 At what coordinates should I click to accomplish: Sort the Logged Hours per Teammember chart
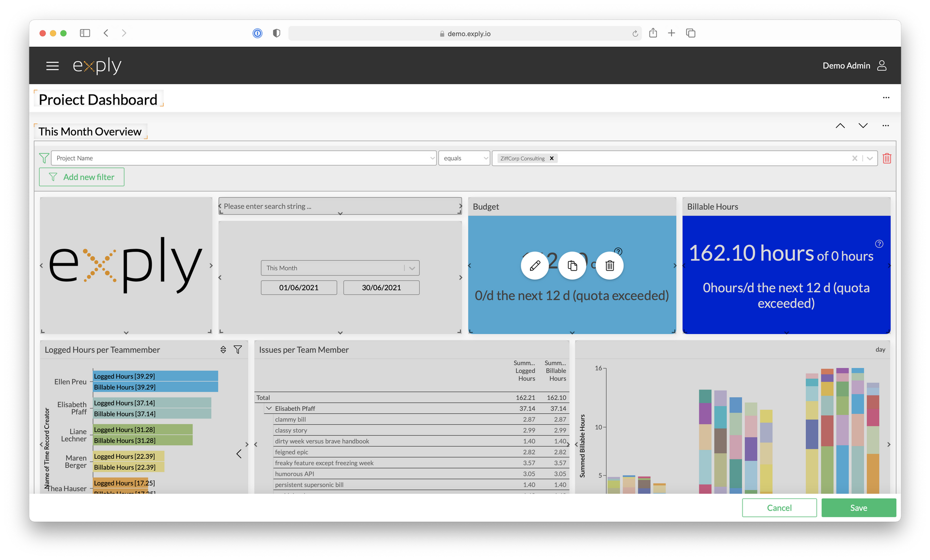223,349
